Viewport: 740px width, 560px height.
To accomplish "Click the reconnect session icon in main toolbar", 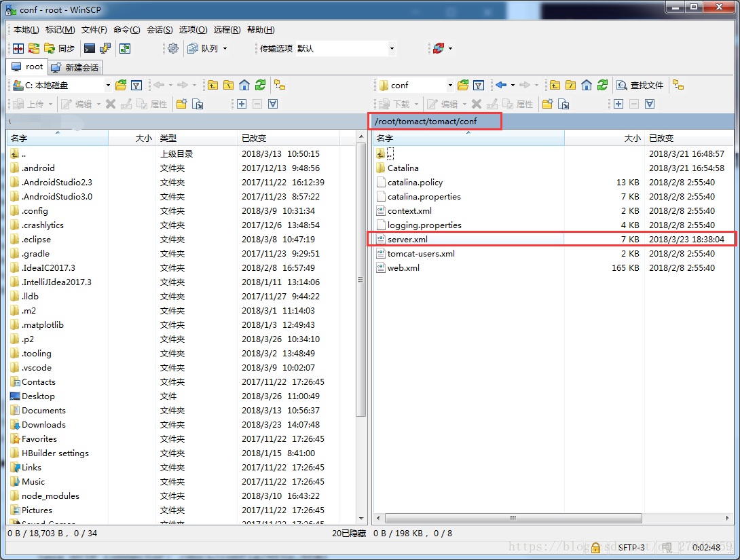I will pyautogui.click(x=439, y=48).
